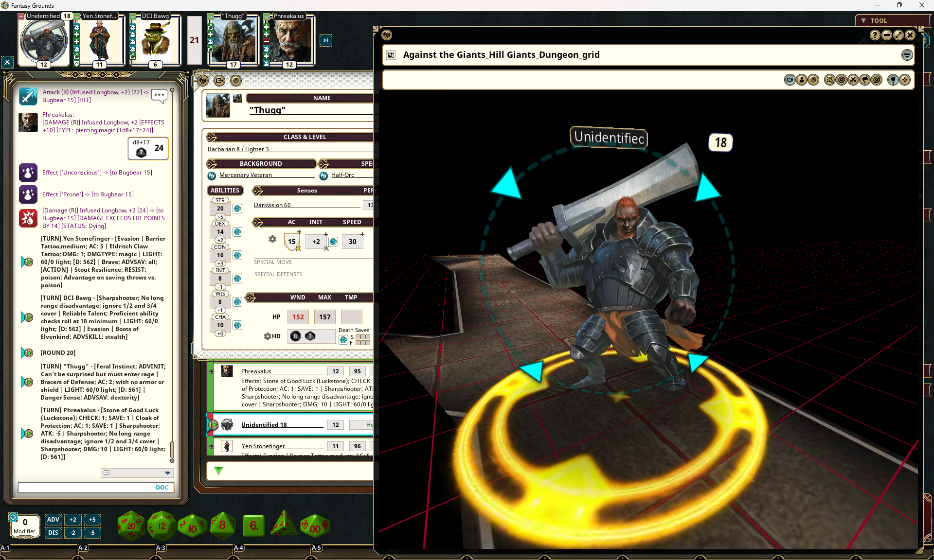Click the +5 modifier button

92,519
